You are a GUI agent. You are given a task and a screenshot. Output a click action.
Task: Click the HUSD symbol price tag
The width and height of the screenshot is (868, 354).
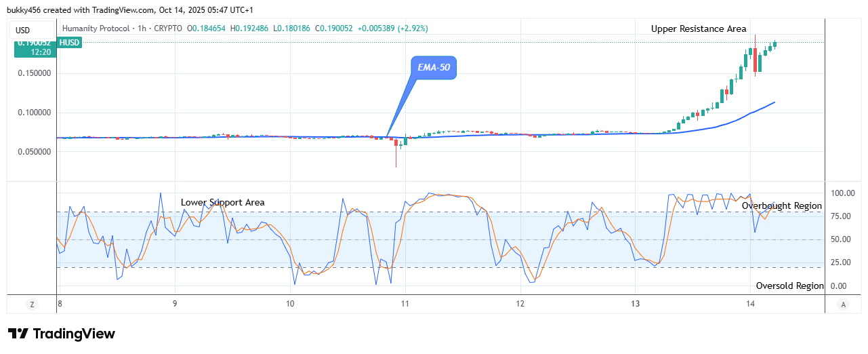click(x=68, y=42)
